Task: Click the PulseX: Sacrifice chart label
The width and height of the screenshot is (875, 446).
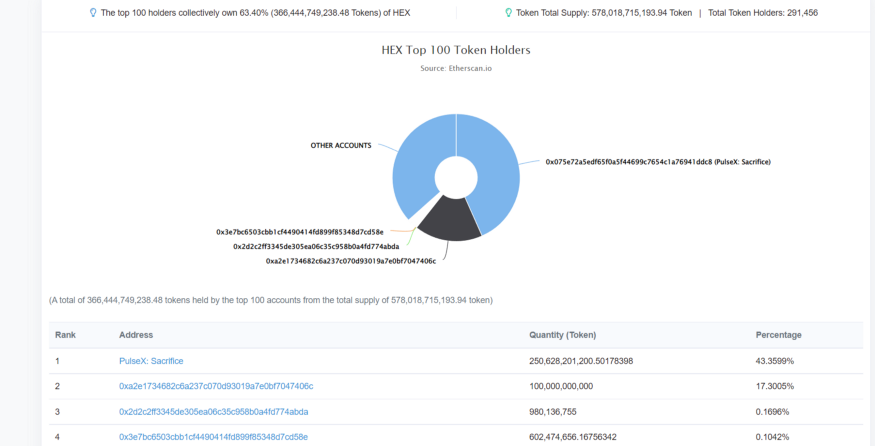Action: point(658,162)
